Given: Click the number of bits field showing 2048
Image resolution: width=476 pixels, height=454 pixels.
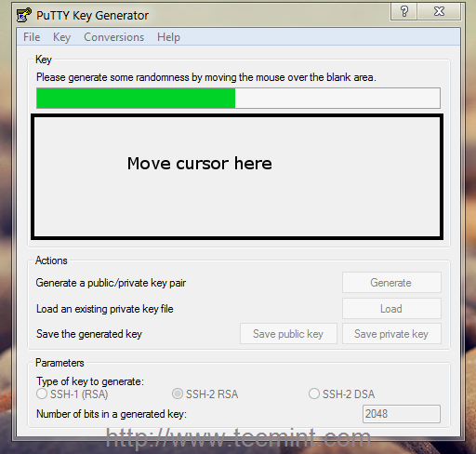Looking at the screenshot, I should 402,414.
